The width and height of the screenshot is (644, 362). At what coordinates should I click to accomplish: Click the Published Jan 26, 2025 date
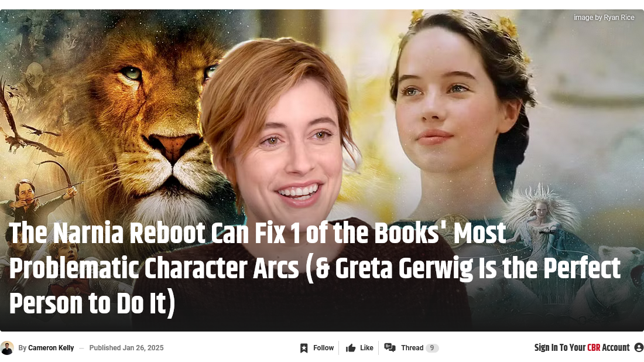coord(126,348)
